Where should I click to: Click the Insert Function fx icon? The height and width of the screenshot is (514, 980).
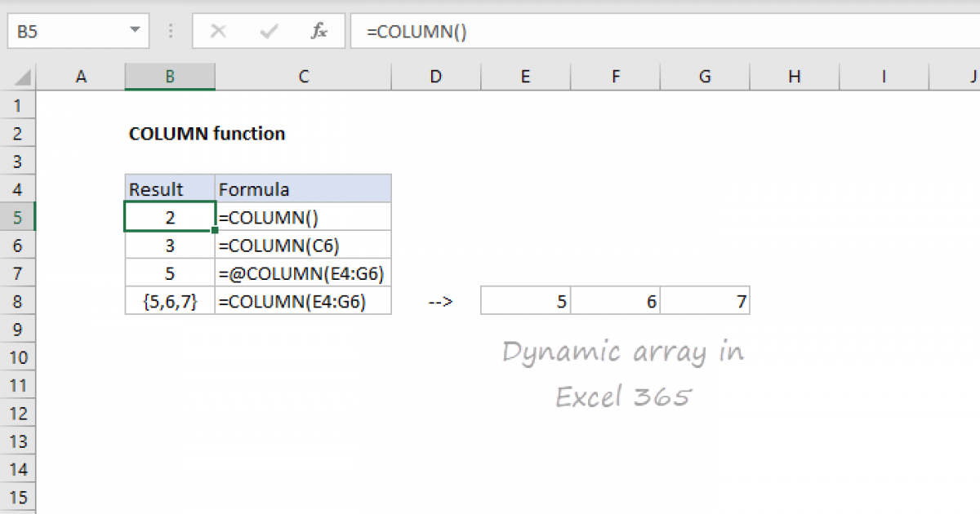[x=319, y=32]
